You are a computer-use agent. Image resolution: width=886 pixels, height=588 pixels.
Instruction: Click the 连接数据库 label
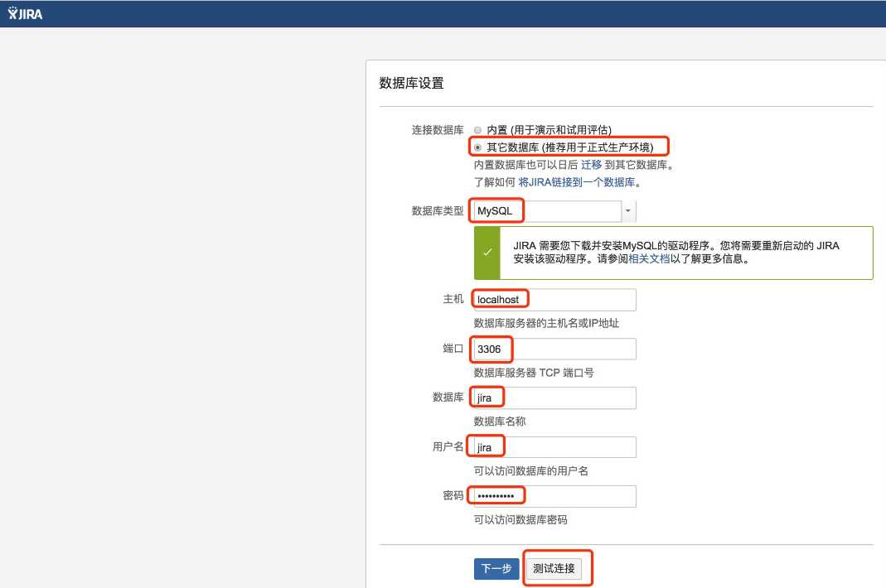438,130
